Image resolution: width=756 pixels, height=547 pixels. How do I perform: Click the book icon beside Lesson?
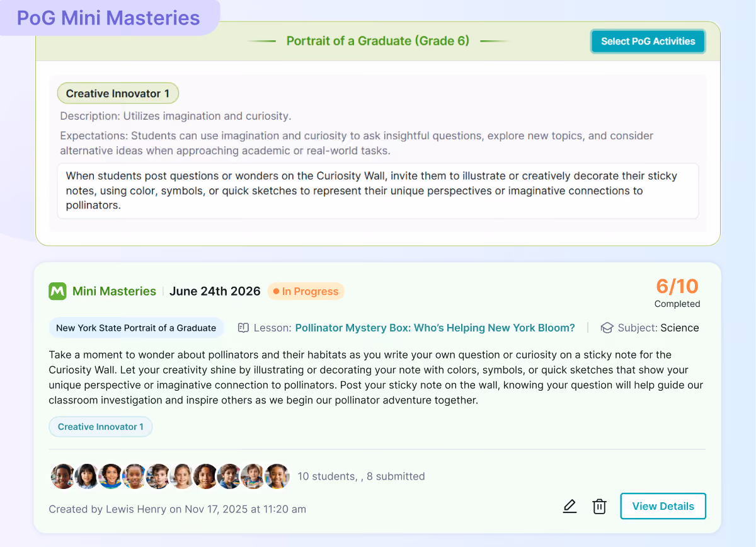243,328
